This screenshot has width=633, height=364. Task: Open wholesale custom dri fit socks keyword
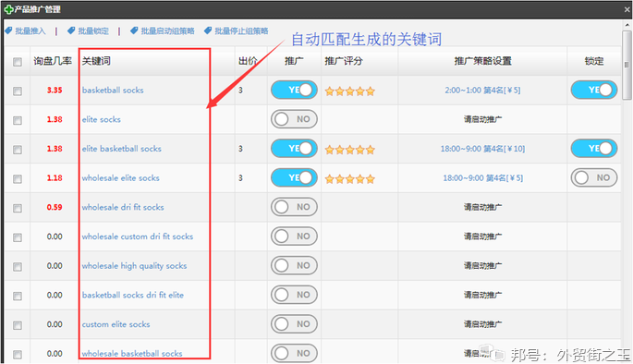click(x=138, y=237)
